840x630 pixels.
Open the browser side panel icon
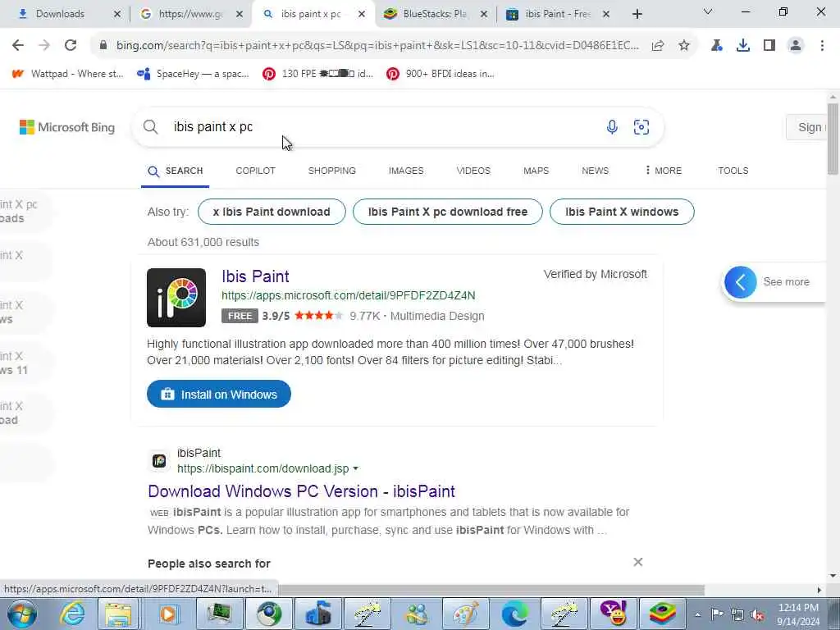click(769, 46)
